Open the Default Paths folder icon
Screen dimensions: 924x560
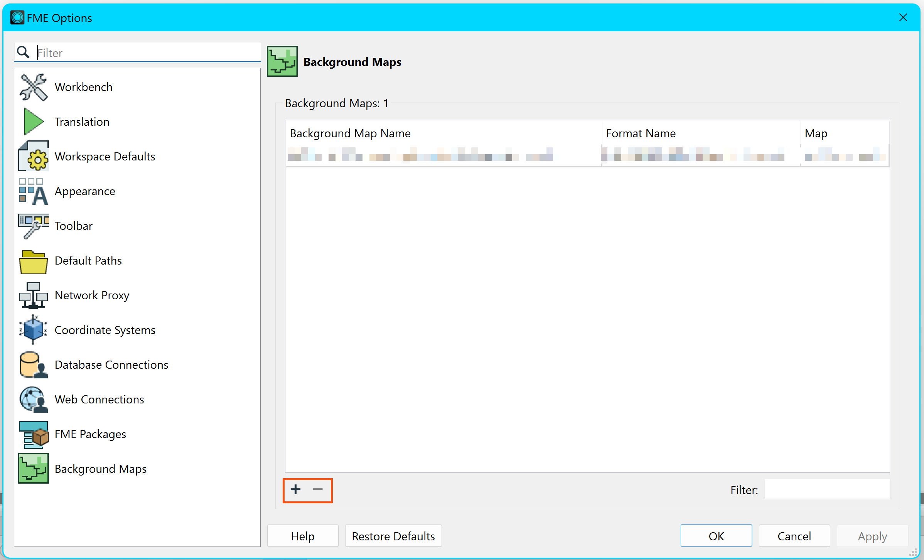pyautogui.click(x=34, y=261)
